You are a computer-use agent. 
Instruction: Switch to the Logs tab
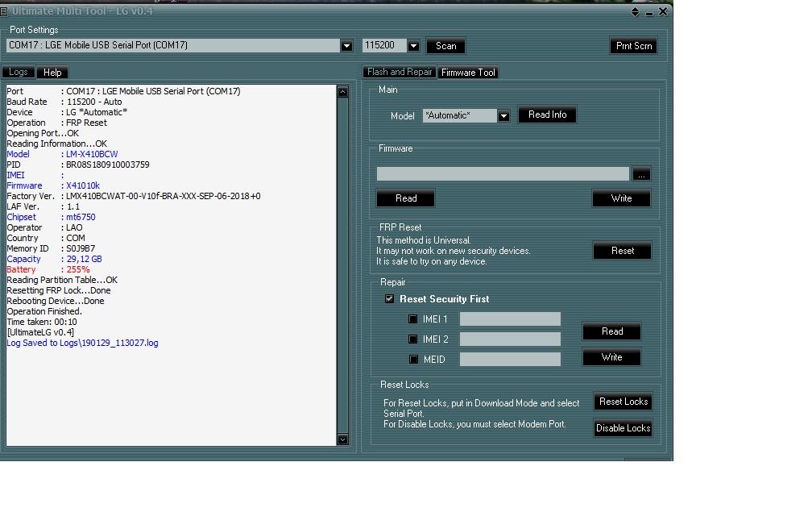(18, 72)
